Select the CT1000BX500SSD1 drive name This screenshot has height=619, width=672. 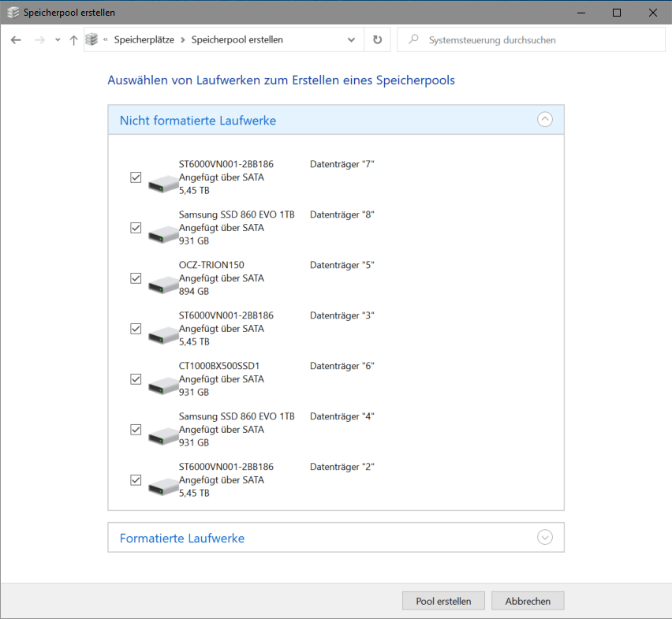point(219,366)
